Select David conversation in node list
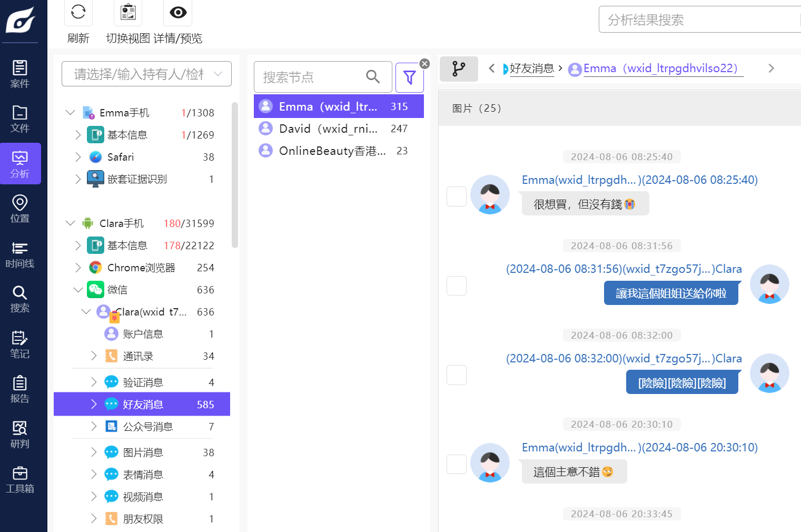 (x=328, y=129)
